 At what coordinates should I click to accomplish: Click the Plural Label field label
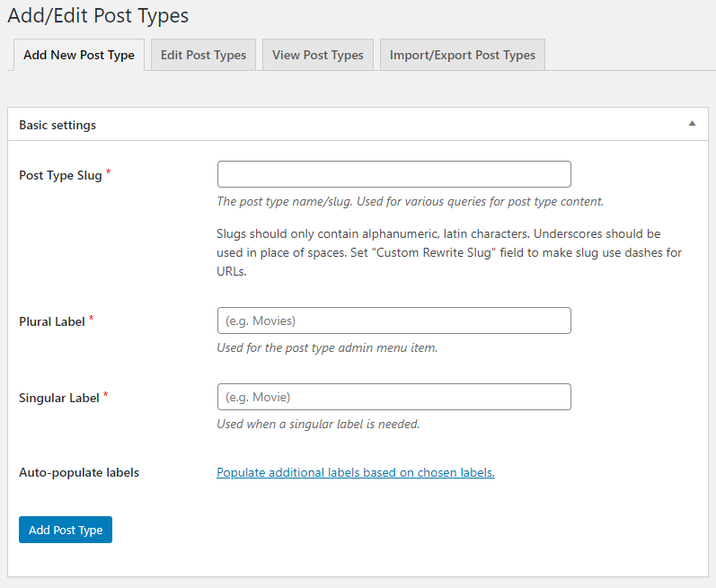tap(52, 321)
